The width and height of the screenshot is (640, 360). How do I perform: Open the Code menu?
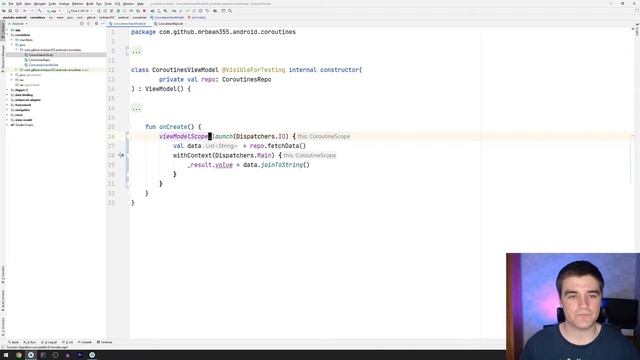click(x=52, y=4)
